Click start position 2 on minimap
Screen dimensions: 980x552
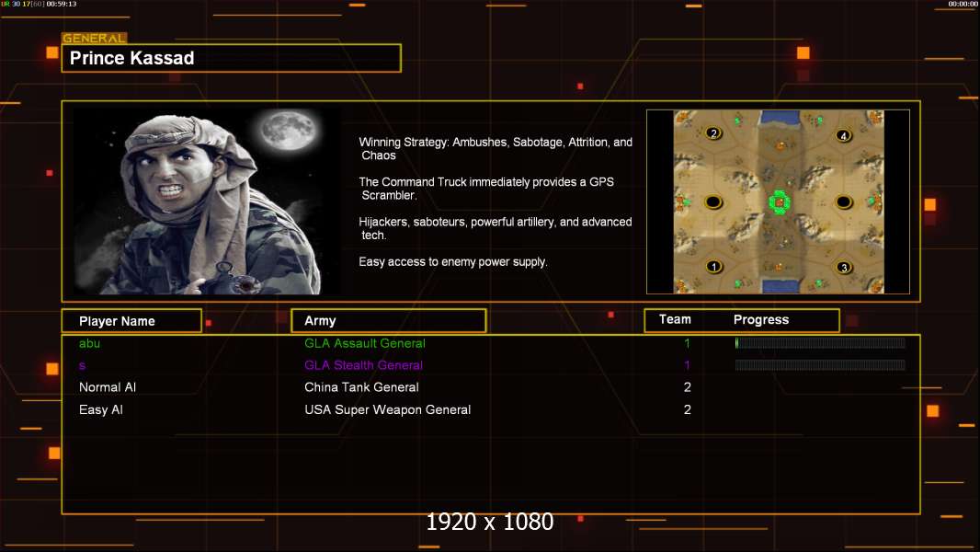(713, 133)
